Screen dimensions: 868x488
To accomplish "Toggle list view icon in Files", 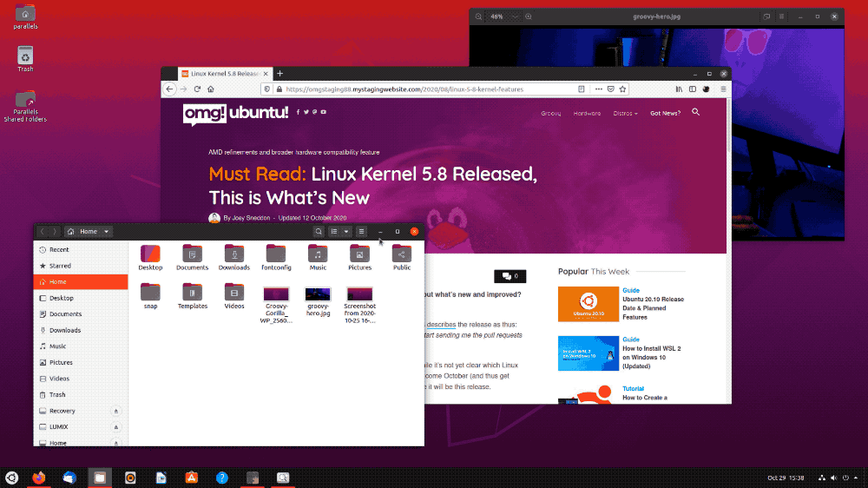I will point(334,232).
